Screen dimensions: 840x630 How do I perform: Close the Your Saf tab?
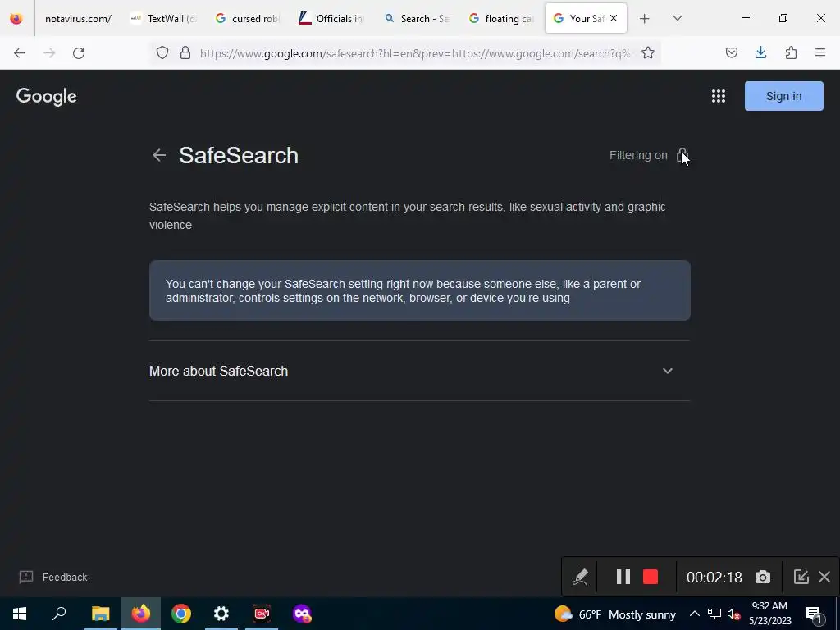click(x=614, y=19)
